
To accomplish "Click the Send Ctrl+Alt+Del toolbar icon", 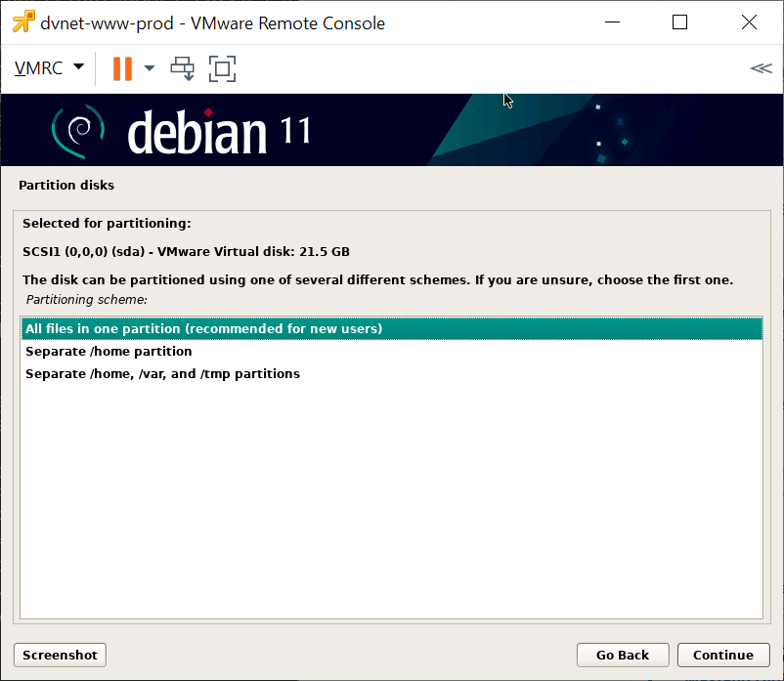I will (183, 68).
